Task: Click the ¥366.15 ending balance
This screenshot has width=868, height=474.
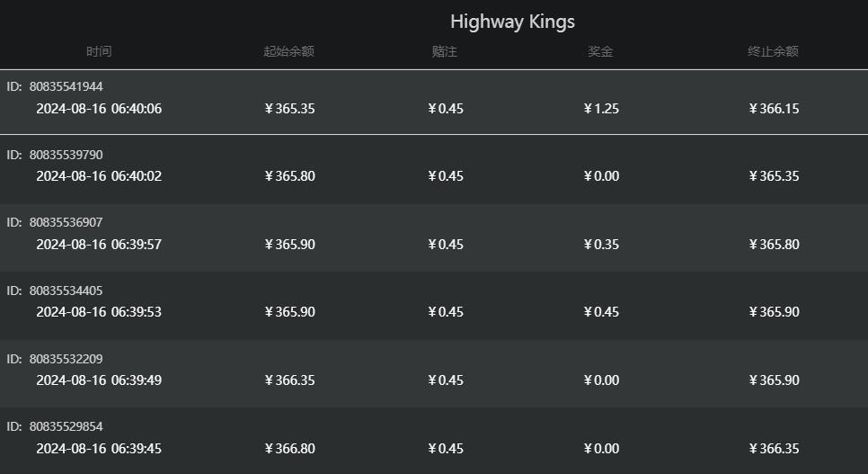Action: [x=774, y=109]
